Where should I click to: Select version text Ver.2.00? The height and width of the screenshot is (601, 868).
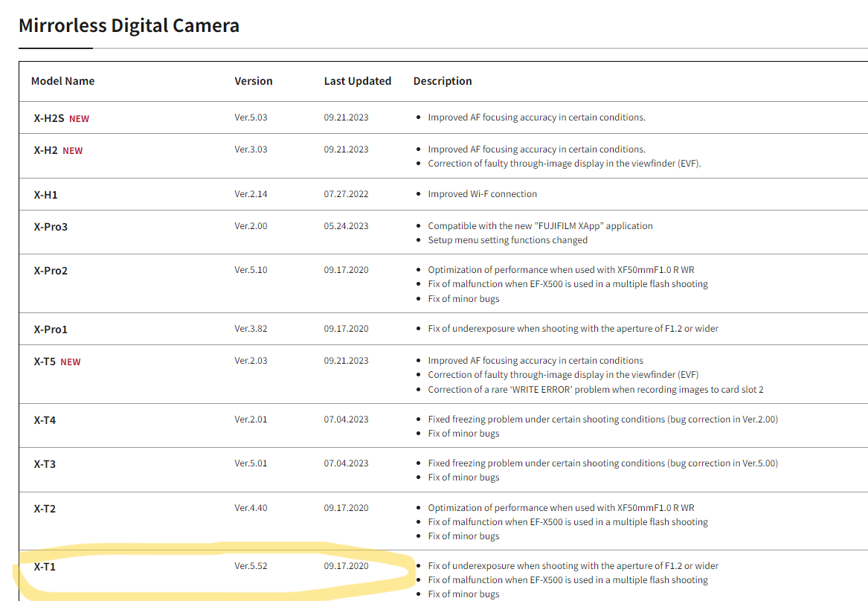(251, 226)
